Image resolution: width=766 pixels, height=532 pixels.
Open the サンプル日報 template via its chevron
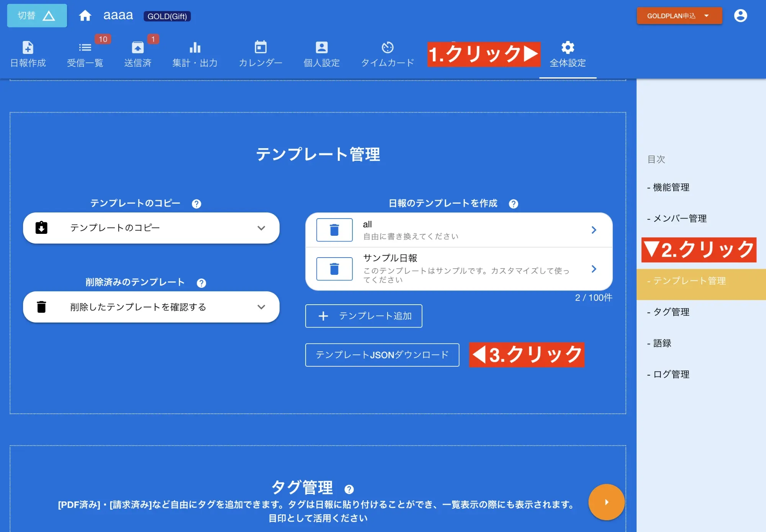pyautogui.click(x=594, y=269)
